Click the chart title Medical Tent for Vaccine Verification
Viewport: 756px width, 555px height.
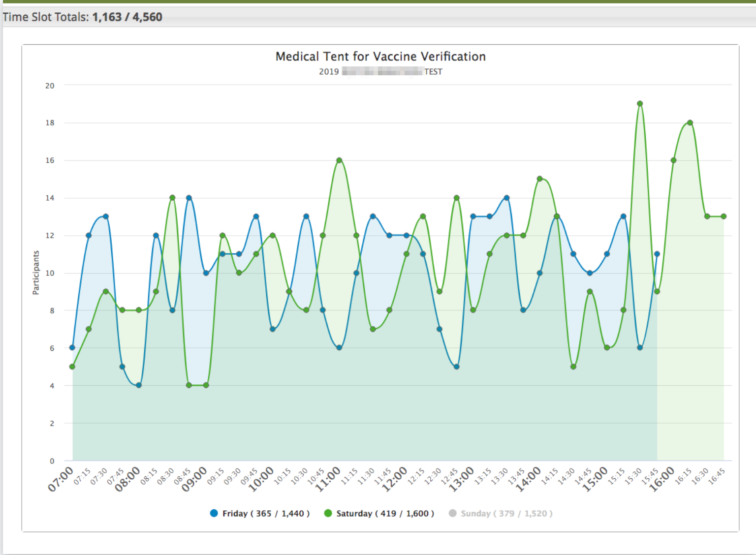coord(380,57)
